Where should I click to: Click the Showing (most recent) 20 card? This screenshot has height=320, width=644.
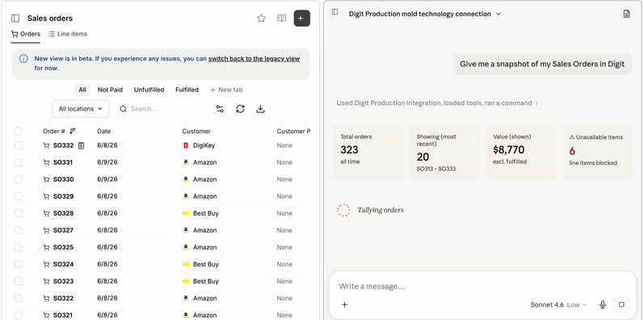click(444, 153)
